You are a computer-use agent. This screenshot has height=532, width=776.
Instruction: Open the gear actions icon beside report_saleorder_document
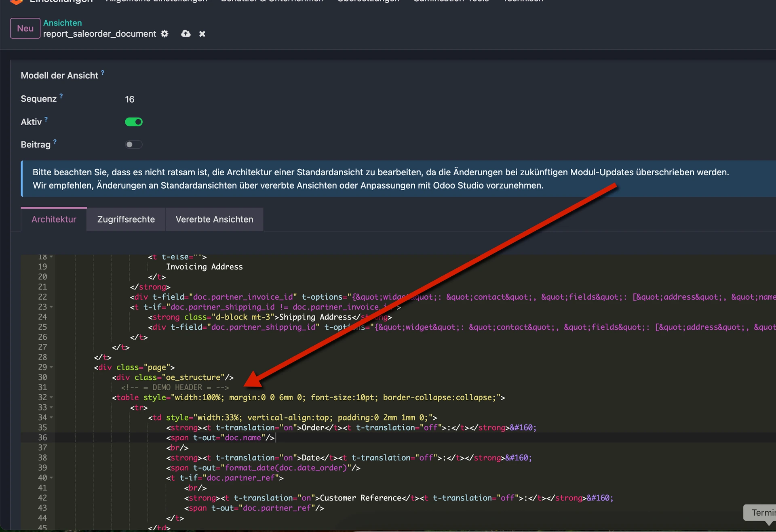pyautogui.click(x=164, y=34)
